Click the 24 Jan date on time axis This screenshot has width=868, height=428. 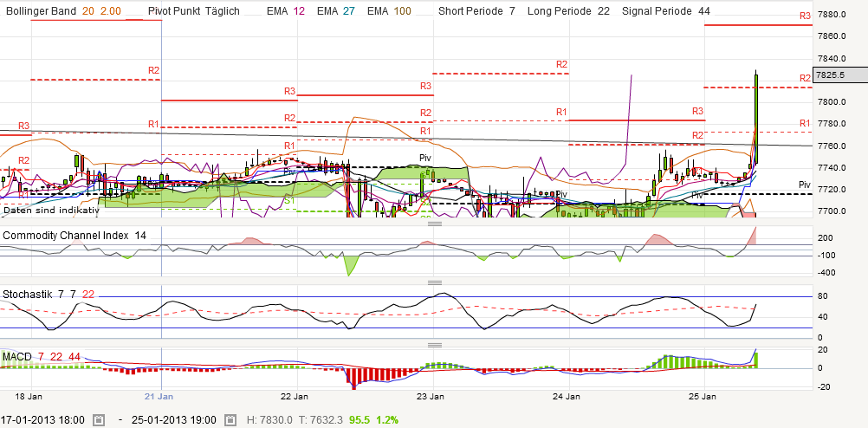point(567,397)
